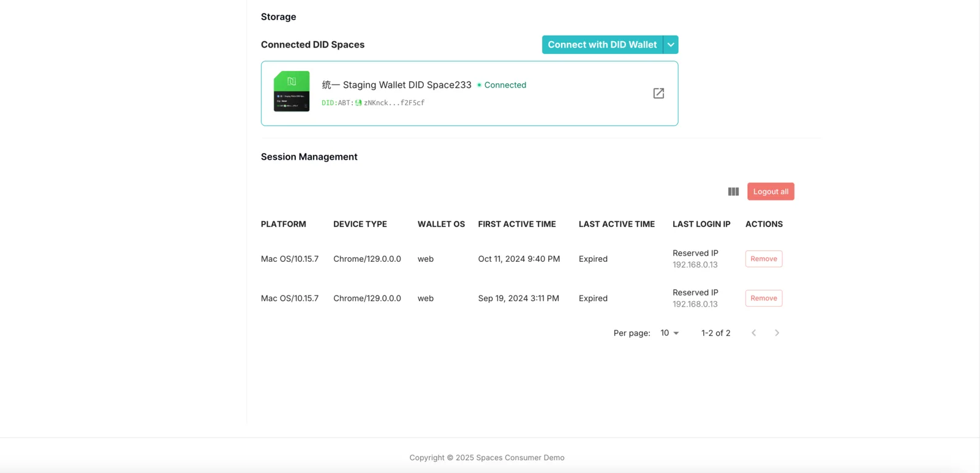Remove the Oct 11, 2024 session
The height and width of the screenshot is (473, 980).
click(x=764, y=259)
